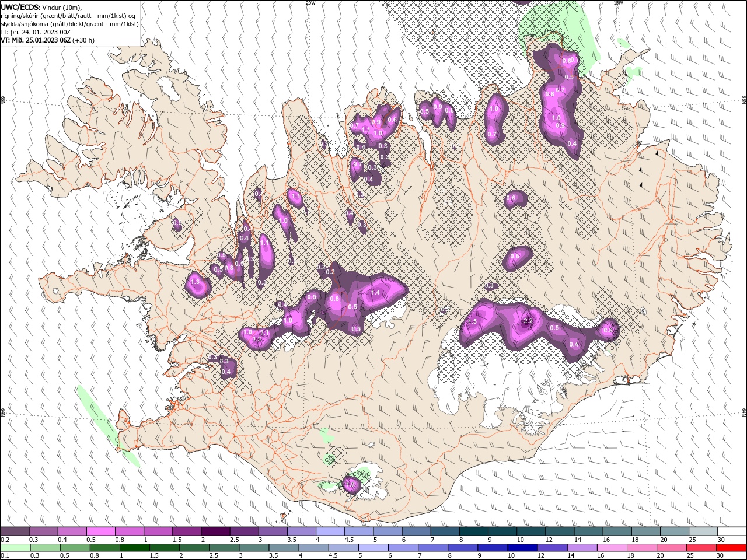The image size is (747, 560).
Task: Click the 15W longitude label
Action: (618, 3)
